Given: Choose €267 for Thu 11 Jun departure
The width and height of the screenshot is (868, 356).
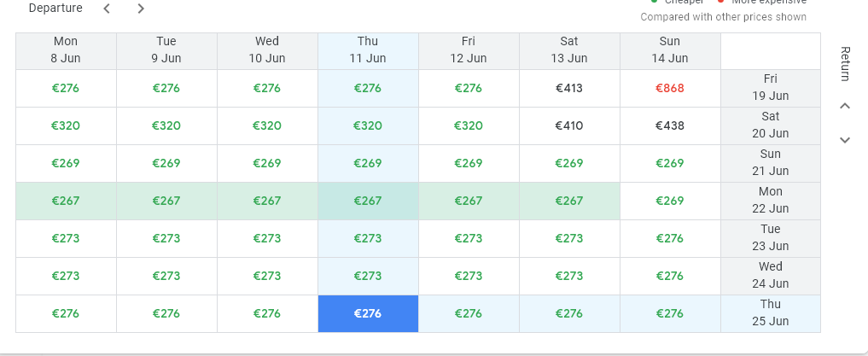Looking at the screenshot, I should (368, 201).
